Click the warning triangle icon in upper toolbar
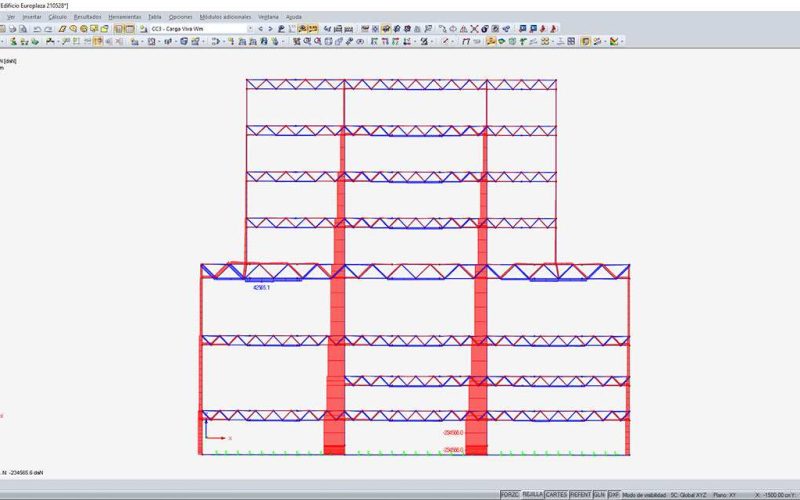The height and width of the screenshot is (500, 800). tap(464, 29)
